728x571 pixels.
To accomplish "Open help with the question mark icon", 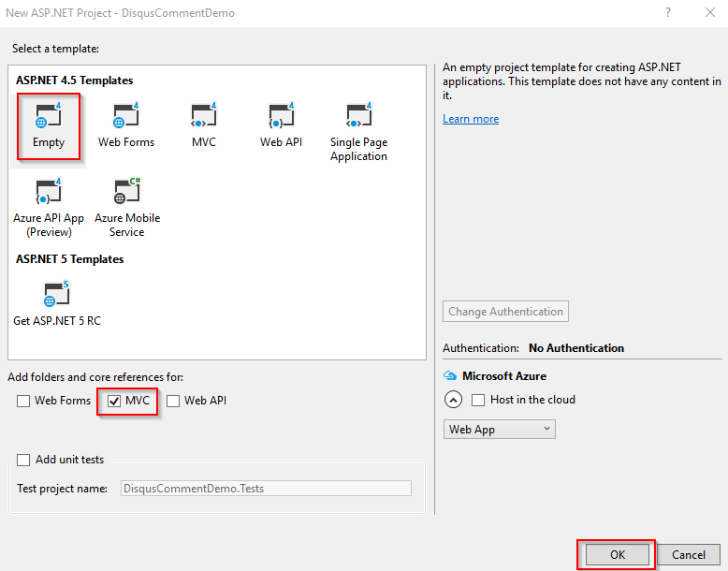I will [667, 12].
